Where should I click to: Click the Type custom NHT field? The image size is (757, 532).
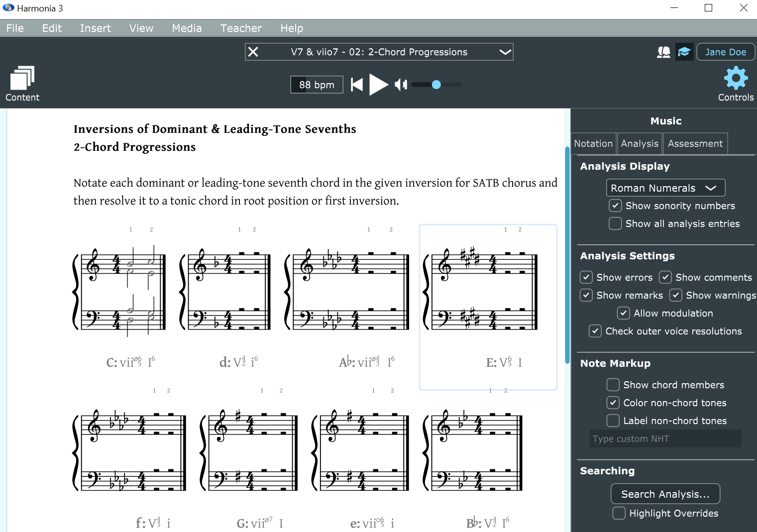click(665, 438)
